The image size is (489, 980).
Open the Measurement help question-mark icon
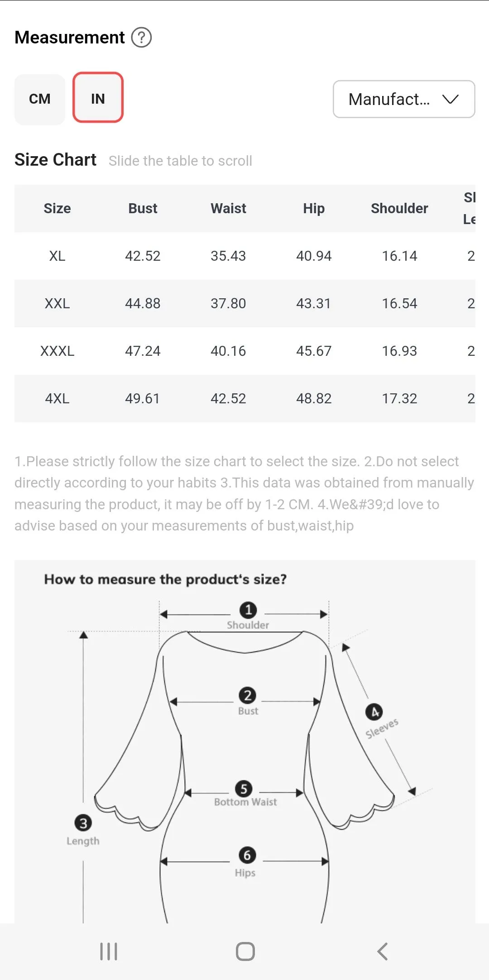tap(141, 38)
